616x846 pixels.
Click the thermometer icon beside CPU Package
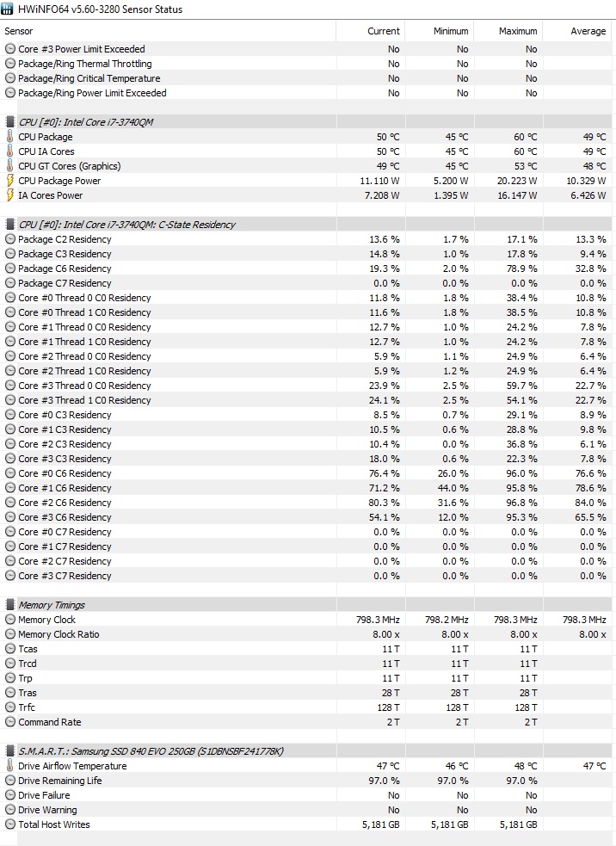click(9, 137)
